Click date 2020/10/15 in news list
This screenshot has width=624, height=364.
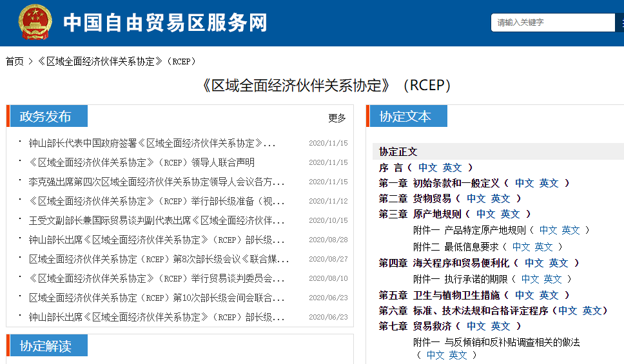tap(328, 220)
